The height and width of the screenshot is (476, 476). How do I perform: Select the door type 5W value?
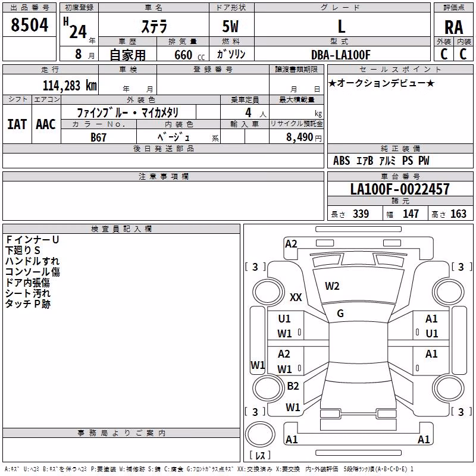[x=230, y=26]
